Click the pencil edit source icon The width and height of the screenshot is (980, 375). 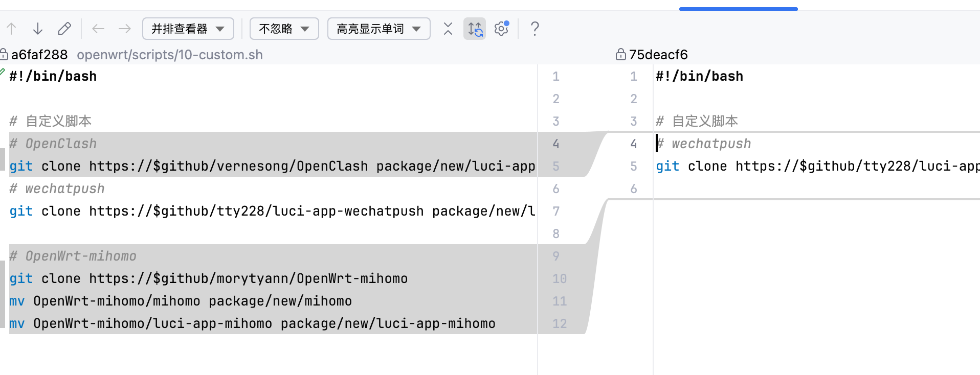[64, 29]
